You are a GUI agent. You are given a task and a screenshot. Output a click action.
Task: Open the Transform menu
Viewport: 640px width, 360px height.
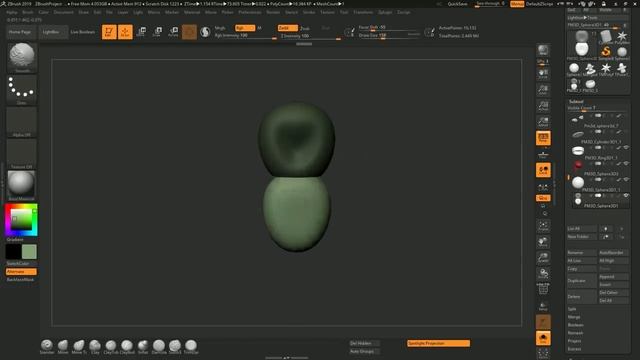click(x=363, y=12)
